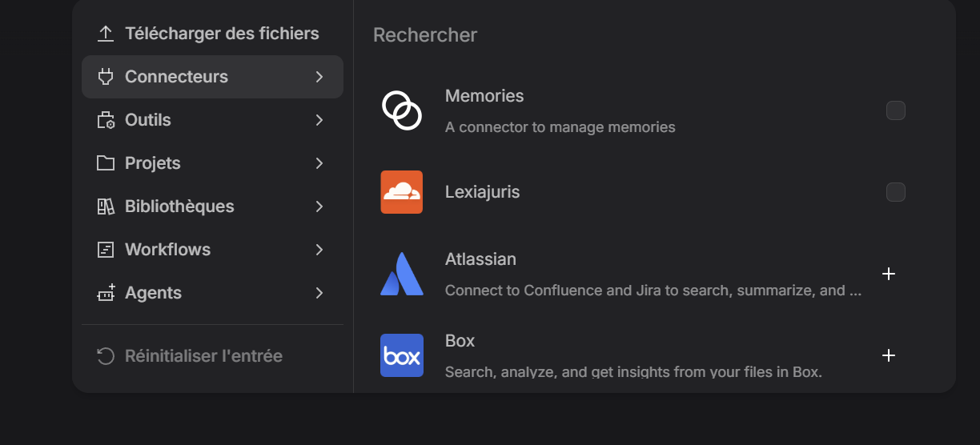
Task: Select the Lexiajuris connector name
Action: 482,192
